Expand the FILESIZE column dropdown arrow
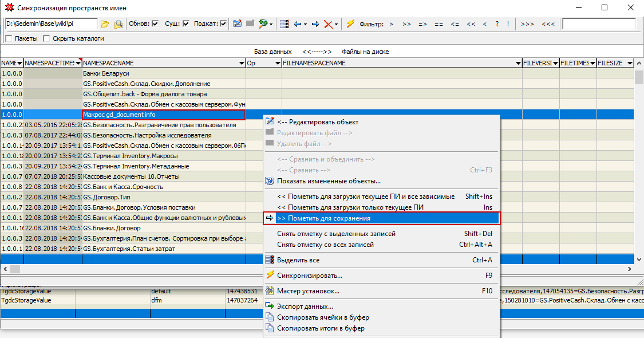This screenshot has height=338, width=644. point(629,63)
